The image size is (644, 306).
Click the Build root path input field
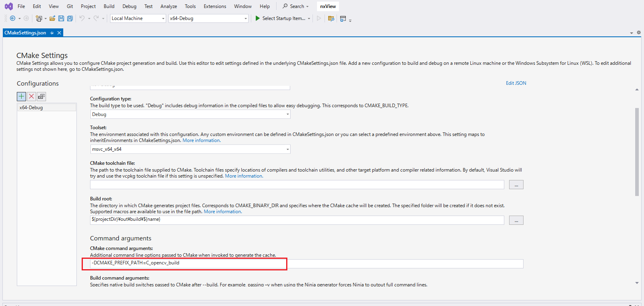click(297, 220)
